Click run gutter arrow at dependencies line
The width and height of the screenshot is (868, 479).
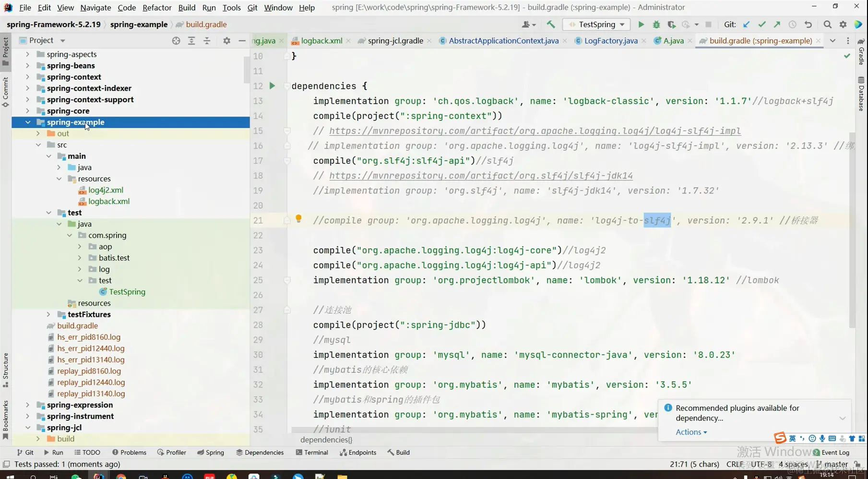272,86
